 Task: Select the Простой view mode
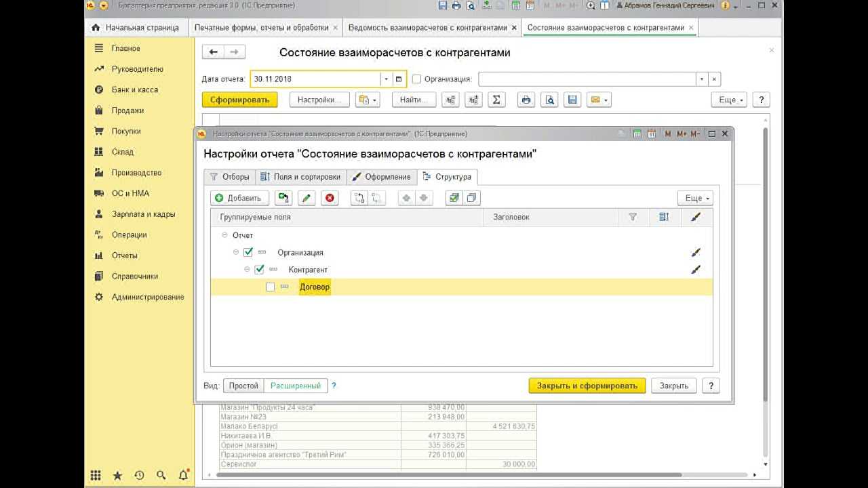pyautogui.click(x=243, y=386)
